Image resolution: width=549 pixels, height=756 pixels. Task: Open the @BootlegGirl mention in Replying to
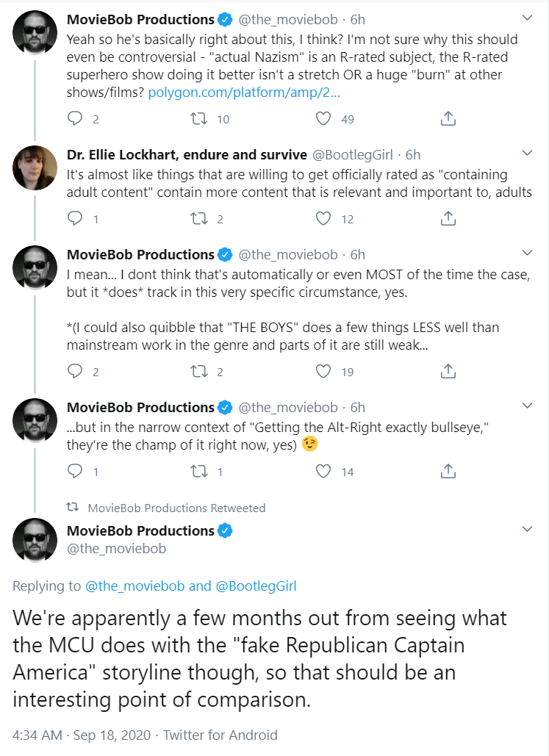coord(256,586)
